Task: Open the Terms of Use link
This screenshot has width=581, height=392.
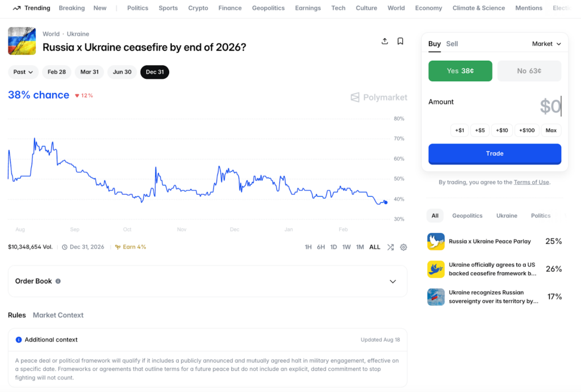Action: [531, 182]
